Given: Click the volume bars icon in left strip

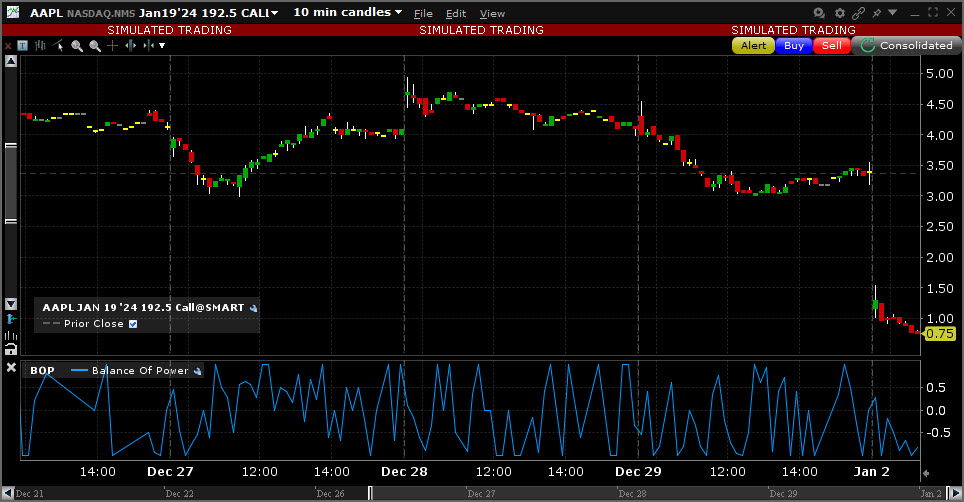Looking at the screenshot, I should click(x=11, y=335).
